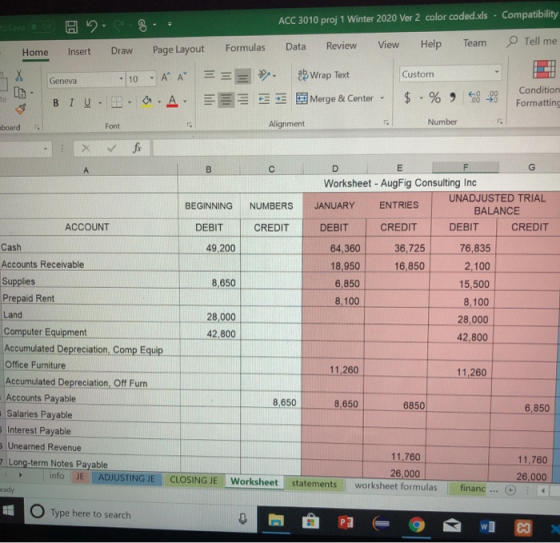
Task: Click the Middle Align icon
Action: coord(226,76)
